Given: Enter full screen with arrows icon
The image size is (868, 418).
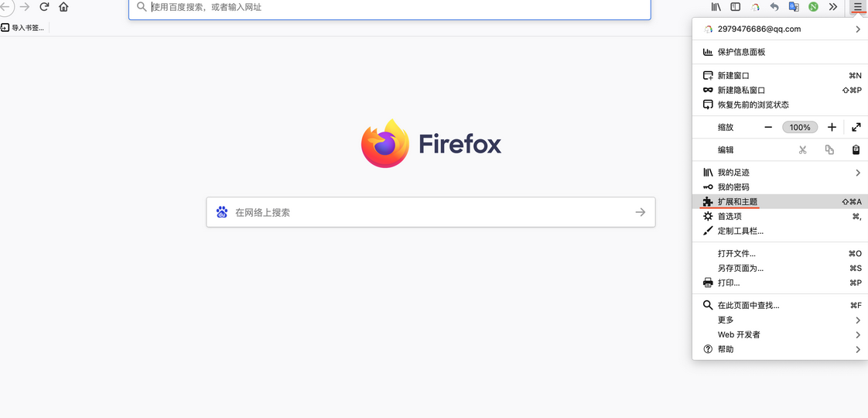Looking at the screenshot, I should tap(856, 127).
